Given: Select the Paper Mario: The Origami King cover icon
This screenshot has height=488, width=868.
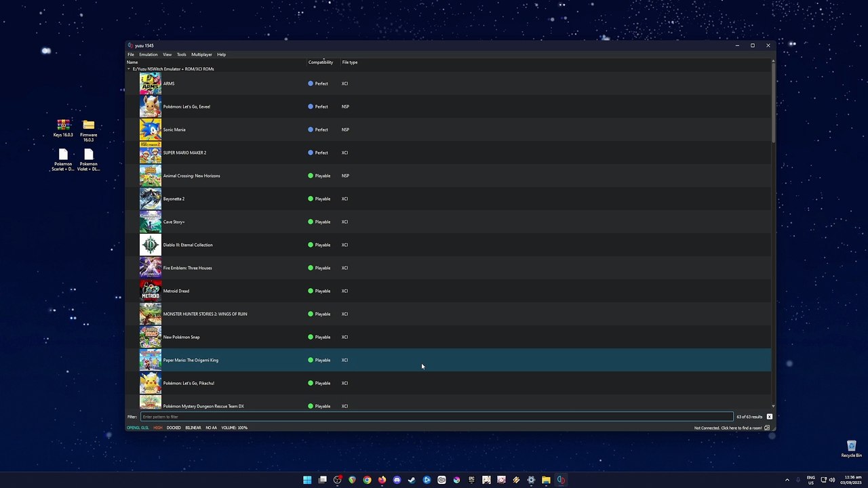Looking at the screenshot, I should tap(151, 360).
